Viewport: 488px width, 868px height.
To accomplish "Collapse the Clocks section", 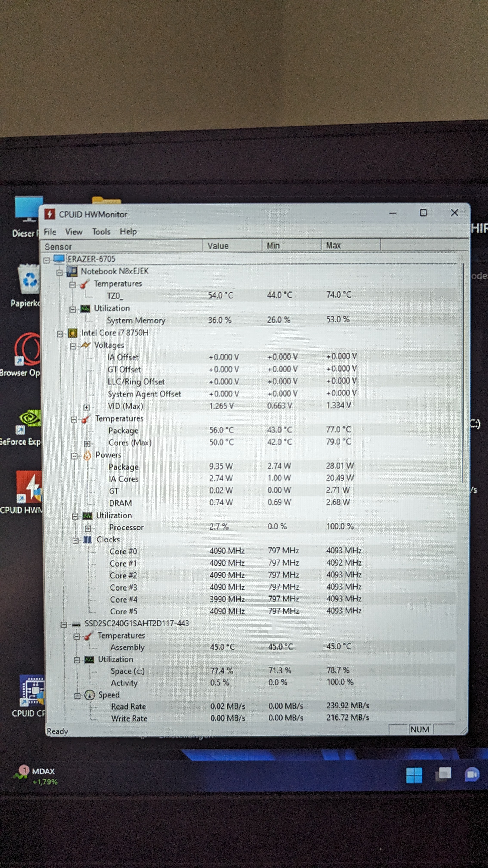I will coord(76,541).
